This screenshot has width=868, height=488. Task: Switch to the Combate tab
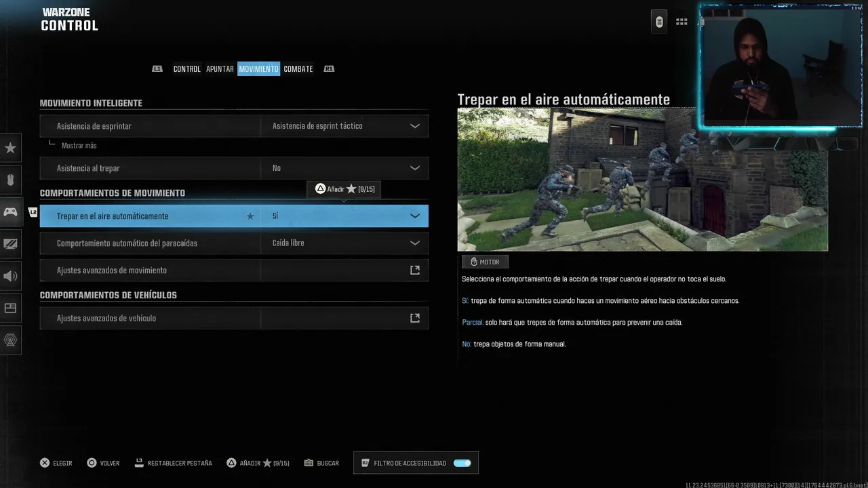[x=298, y=69]
